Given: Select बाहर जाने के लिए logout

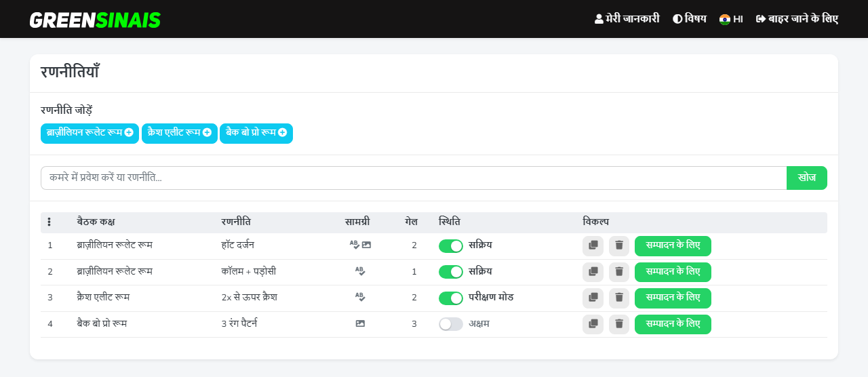Looking at the screenshot, I should pyautogui.click(x=797, y=19).
